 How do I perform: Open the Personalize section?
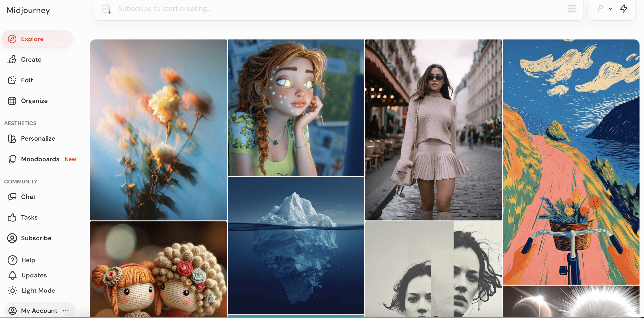(38, 138)
